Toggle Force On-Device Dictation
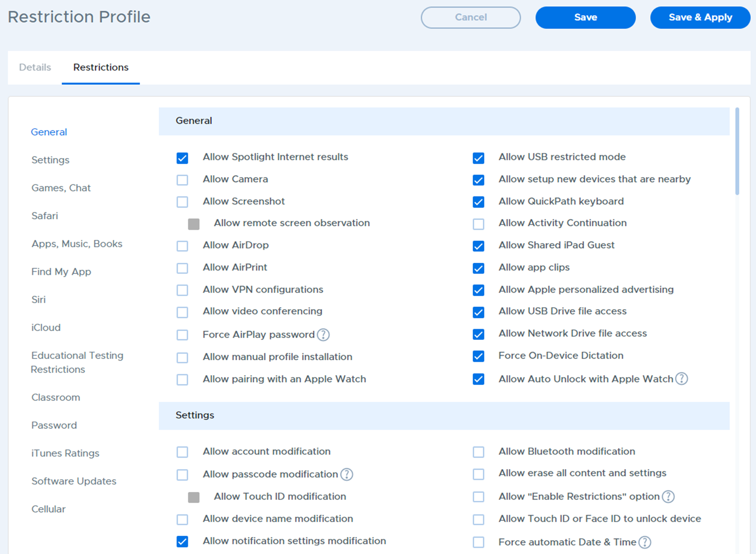Screen dimensions: 756x554 [478, 356]
